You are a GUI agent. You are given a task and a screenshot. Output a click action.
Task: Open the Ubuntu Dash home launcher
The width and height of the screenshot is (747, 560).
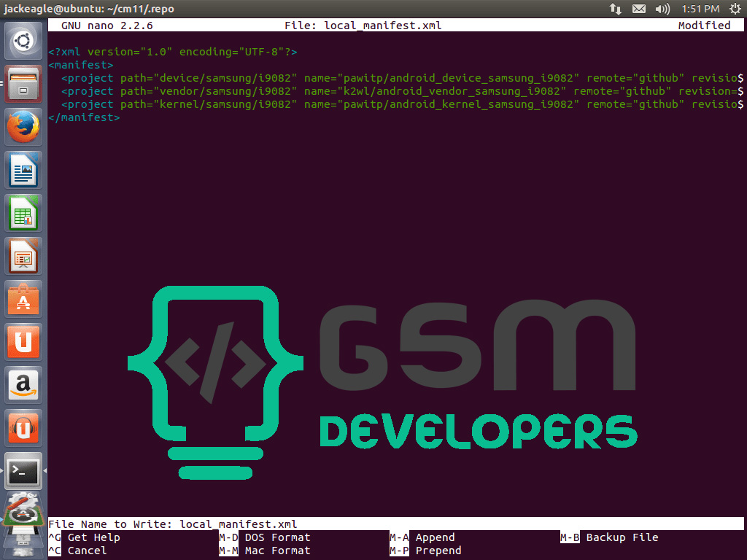click(23, 41)
